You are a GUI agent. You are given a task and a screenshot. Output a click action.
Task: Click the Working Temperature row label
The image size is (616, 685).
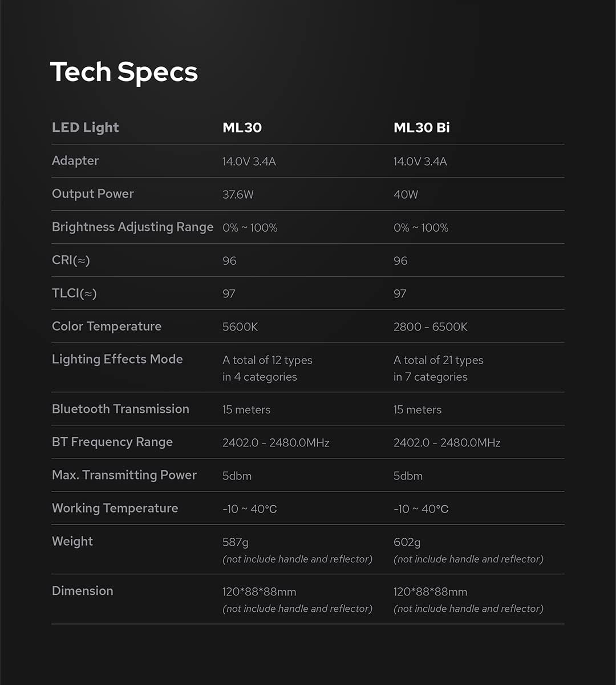pyautogui.click(x=115, y=509)
